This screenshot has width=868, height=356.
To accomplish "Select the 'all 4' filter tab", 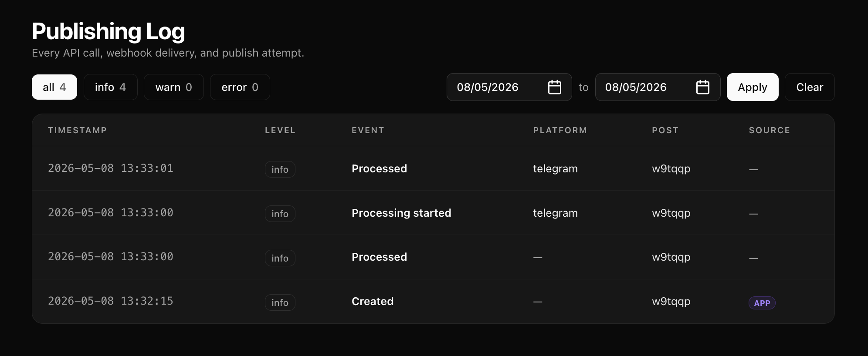I will (x=54, y=87).
